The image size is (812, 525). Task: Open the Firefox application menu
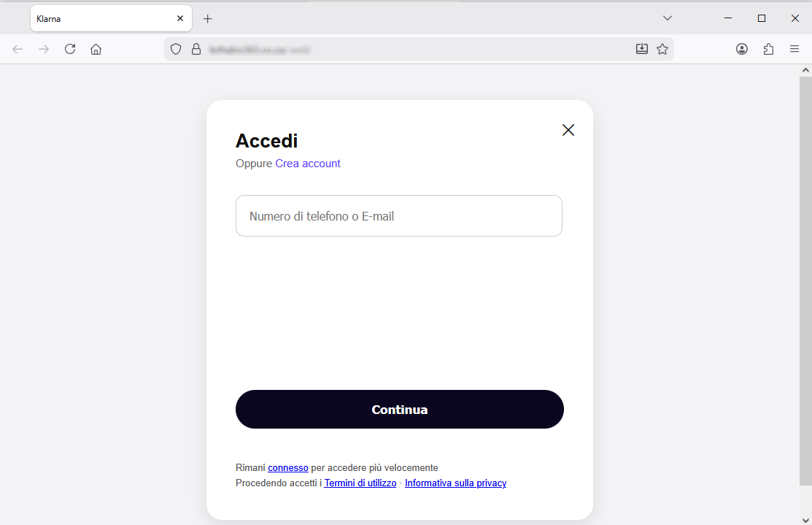pos(794,49)
